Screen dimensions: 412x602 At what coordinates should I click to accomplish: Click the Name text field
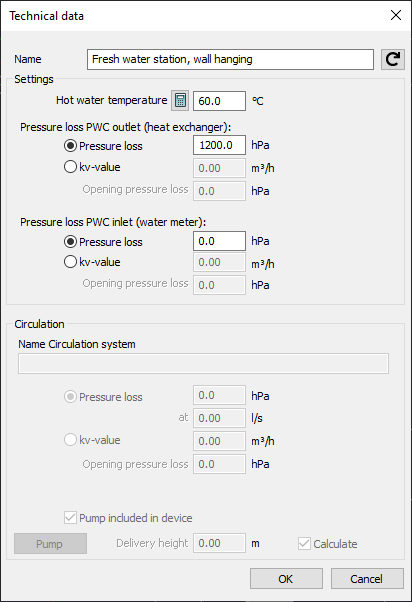(x=230, y=60)
